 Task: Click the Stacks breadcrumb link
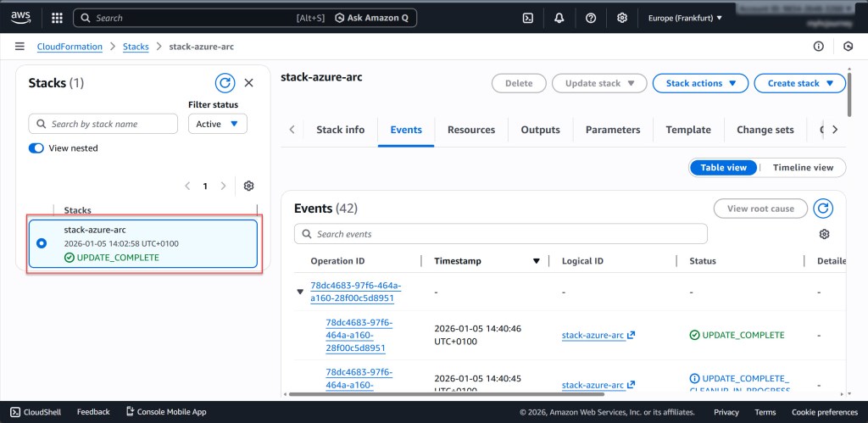click(x=136, y=47)
